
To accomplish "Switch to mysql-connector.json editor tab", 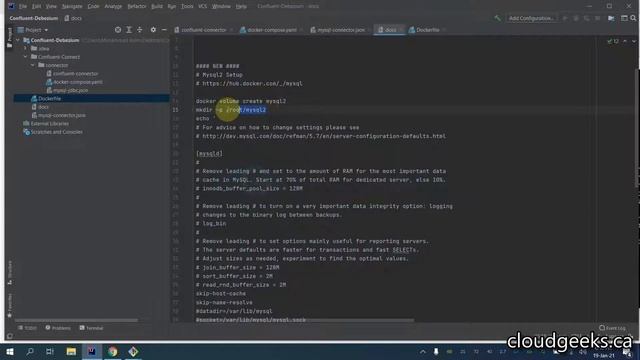I will [x=340, y=30].
